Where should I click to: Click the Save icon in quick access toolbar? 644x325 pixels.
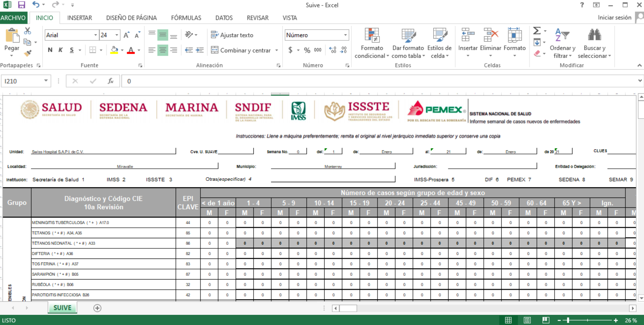[22, 5]
